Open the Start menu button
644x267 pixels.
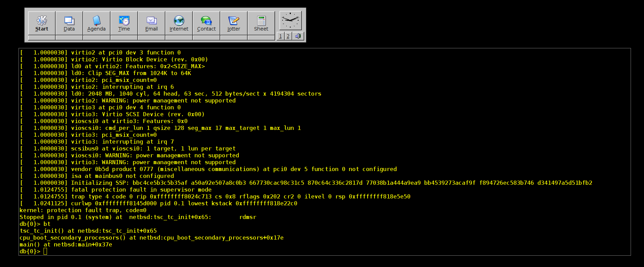pos(41,24)
